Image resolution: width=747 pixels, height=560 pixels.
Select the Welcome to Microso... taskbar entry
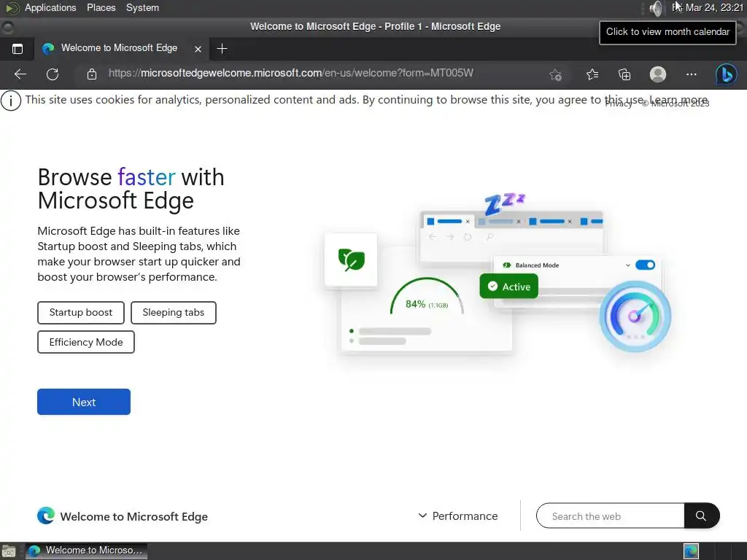[x=86, y=551]
